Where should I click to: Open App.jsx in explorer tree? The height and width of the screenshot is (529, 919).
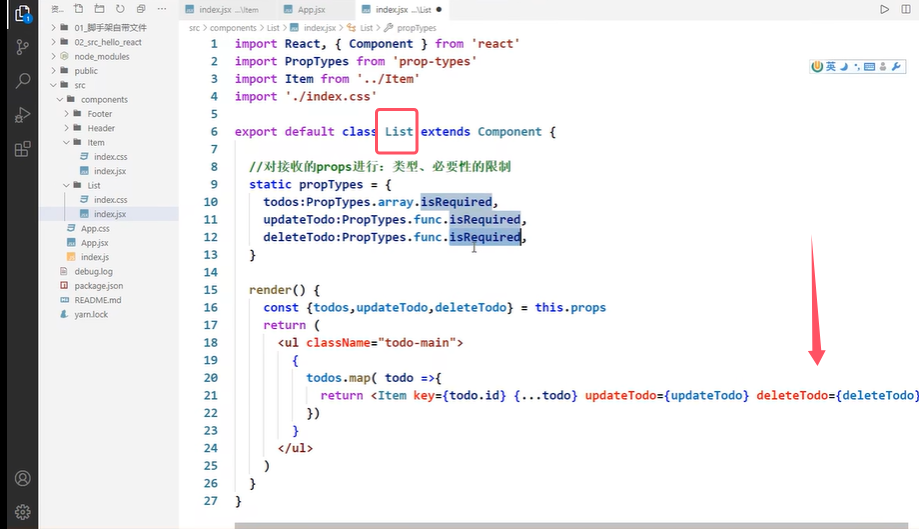pos(94,243)
